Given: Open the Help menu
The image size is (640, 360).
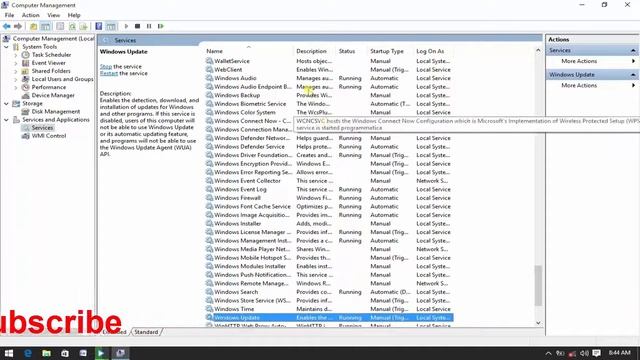Looking at the screenshot, I should tap(74, 15).
